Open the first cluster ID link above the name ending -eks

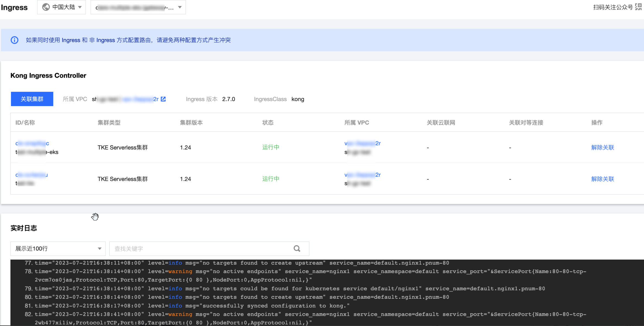click(32, 143)
